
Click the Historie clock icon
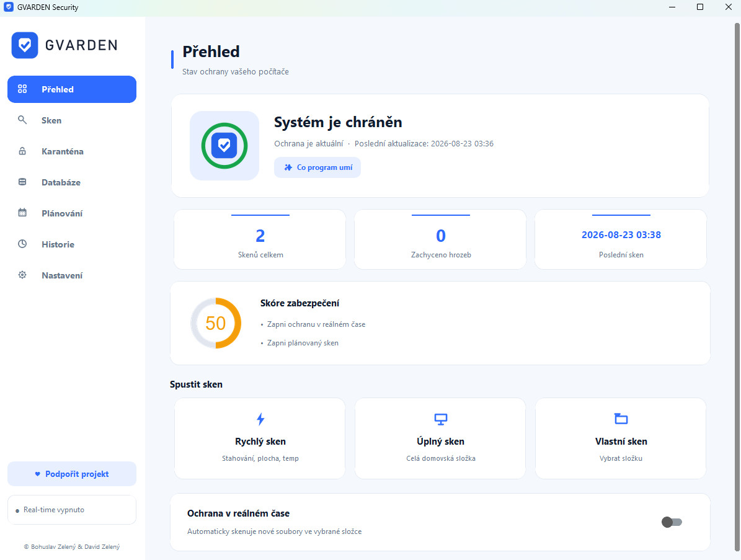[22, 244]
